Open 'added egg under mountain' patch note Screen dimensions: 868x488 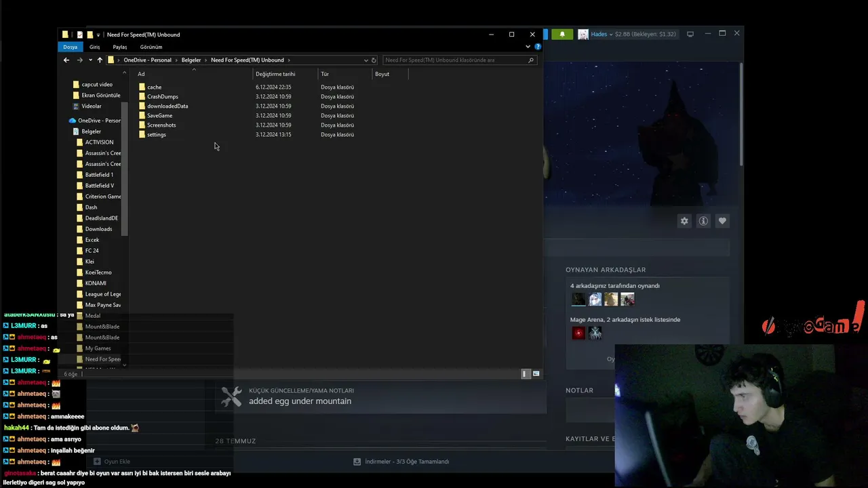(x=300, y=401)
